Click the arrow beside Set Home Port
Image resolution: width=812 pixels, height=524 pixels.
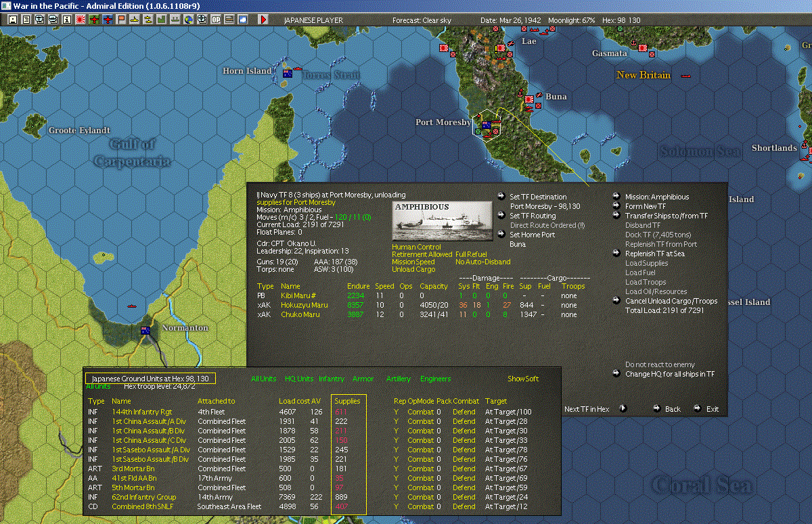[501, 235]
